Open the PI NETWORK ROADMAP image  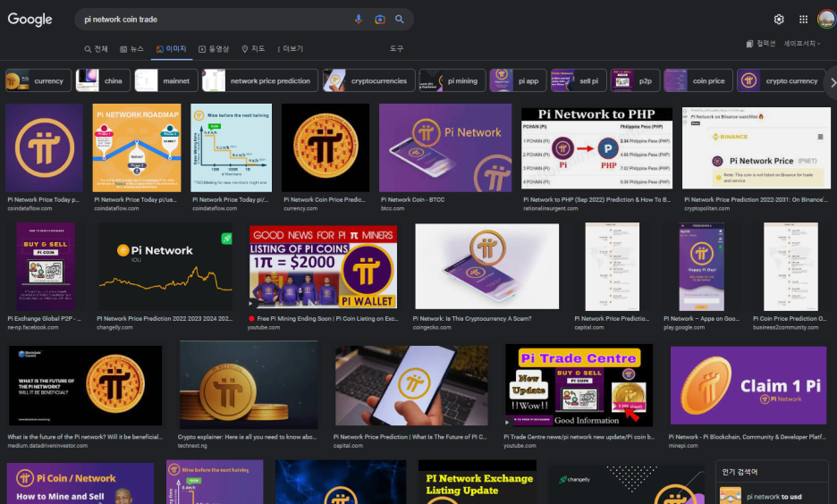click(137, 147)
